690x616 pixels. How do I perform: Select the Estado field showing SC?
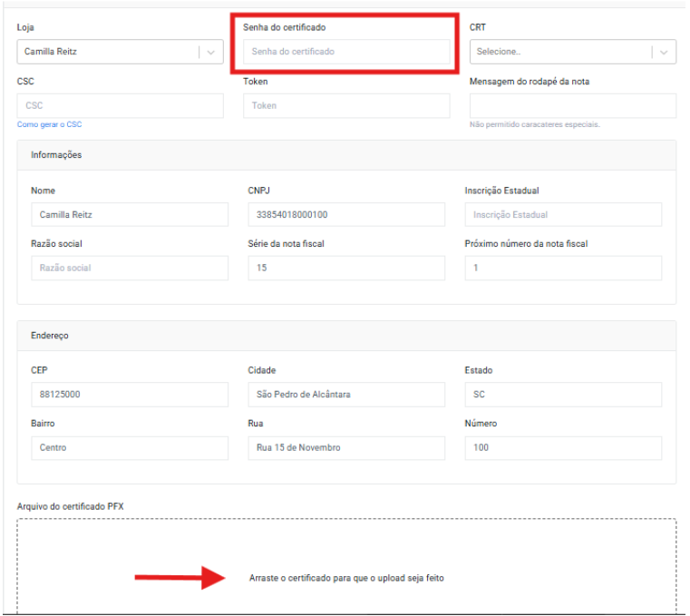(x=563, y=395)
